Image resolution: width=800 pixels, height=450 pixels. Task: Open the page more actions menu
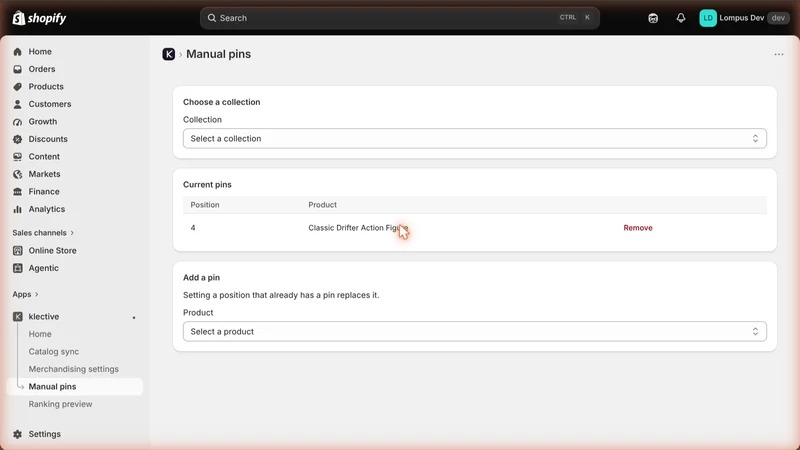pyautogui.click(x=779, y=54)
